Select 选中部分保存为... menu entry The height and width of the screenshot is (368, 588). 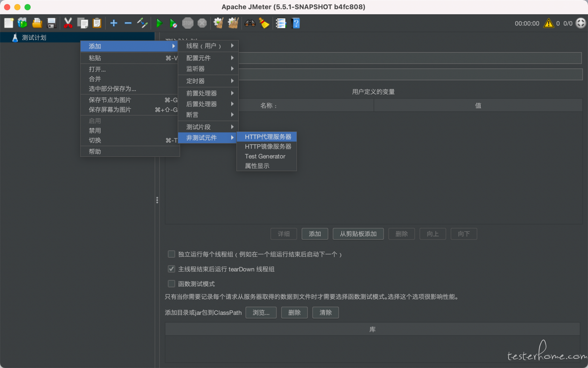(x=130, y=89)
